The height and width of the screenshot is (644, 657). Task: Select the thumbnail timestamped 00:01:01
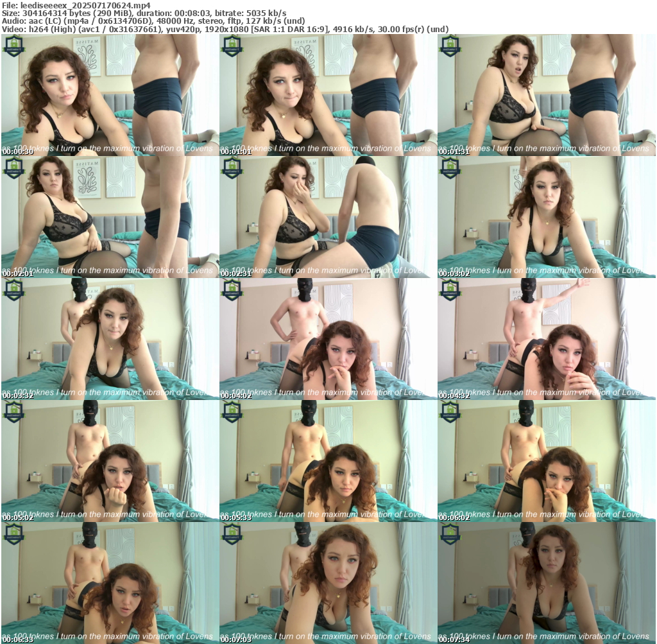pos(328,94)
